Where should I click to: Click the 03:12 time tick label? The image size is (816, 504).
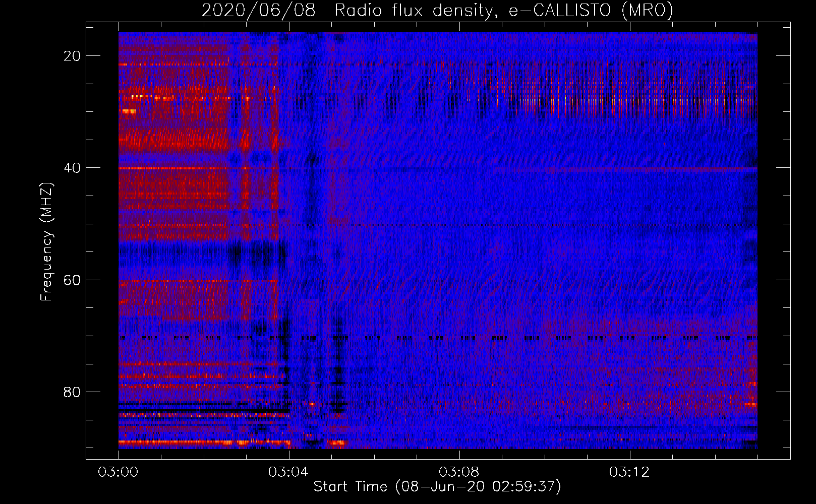[x=629, y=472]
